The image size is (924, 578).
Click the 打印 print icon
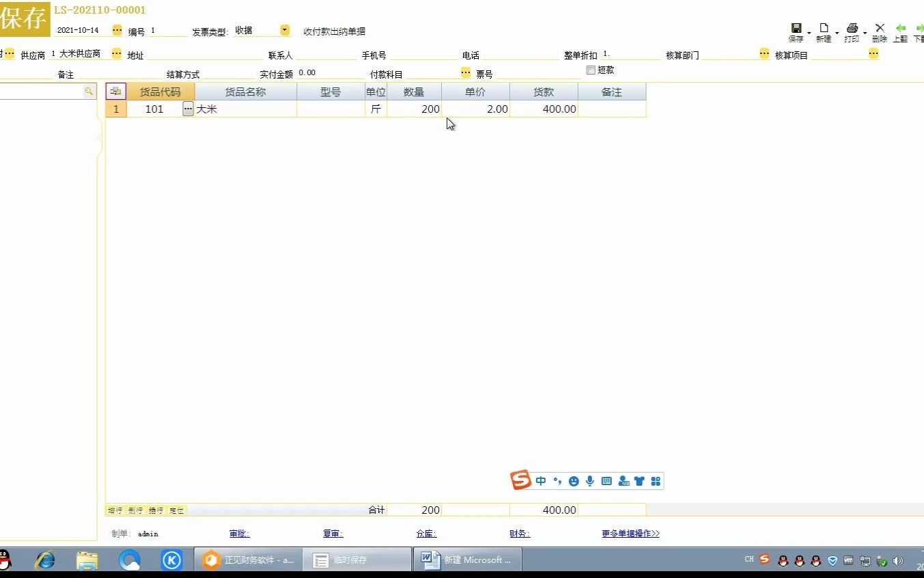[851, 29]
